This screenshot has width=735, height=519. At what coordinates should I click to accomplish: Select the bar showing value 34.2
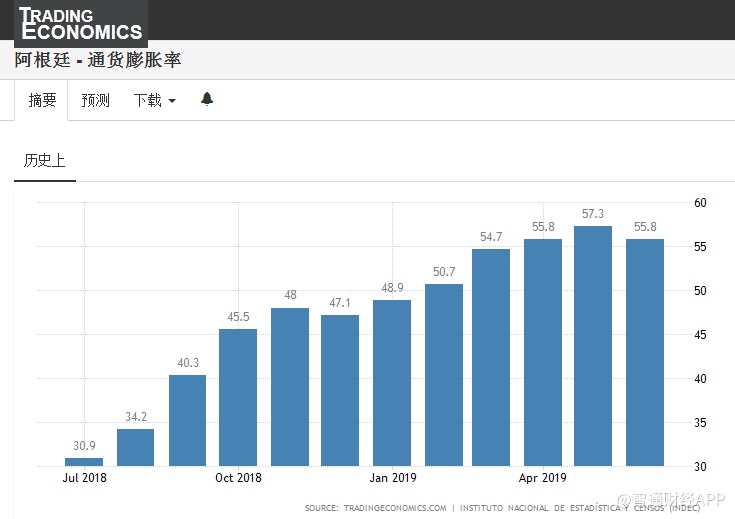click(x=135, y=447)
